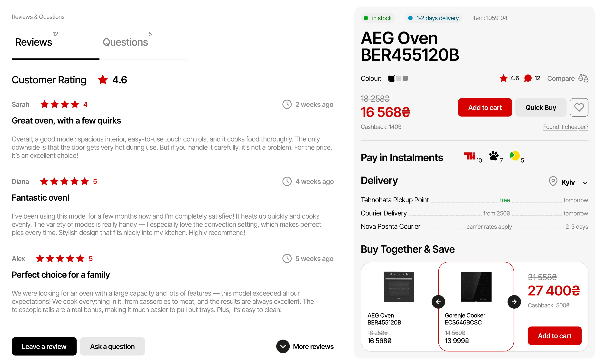Select the green-yellow circle instalment icon
This screenshot has width=607, height=364.
coord(515,156)
